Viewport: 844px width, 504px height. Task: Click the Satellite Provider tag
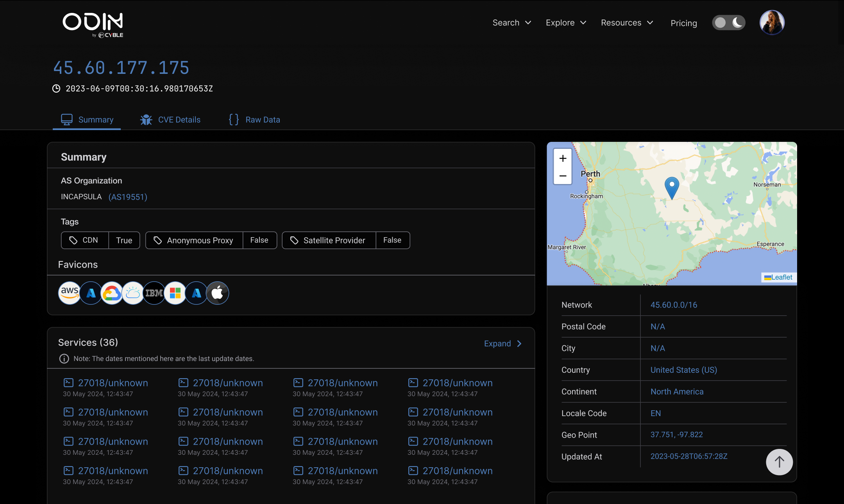pyautogui.click(x=346, y=240)
